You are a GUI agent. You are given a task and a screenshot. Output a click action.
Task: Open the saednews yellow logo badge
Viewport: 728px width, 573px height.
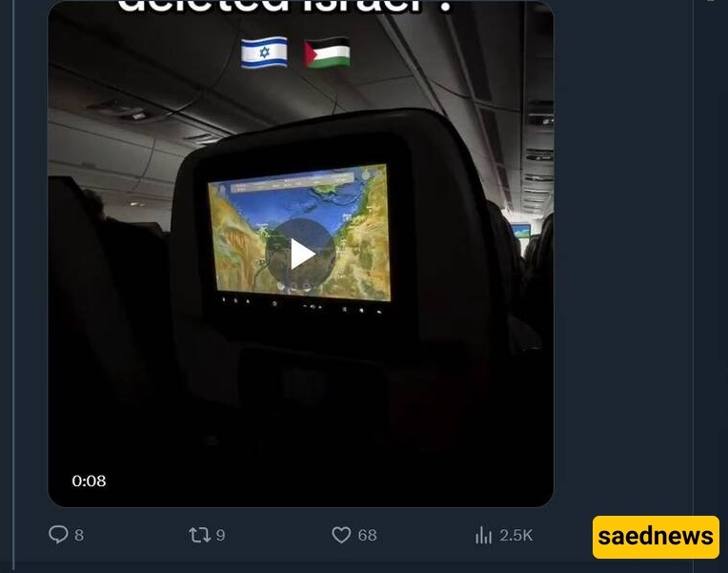tap(656, 537)
